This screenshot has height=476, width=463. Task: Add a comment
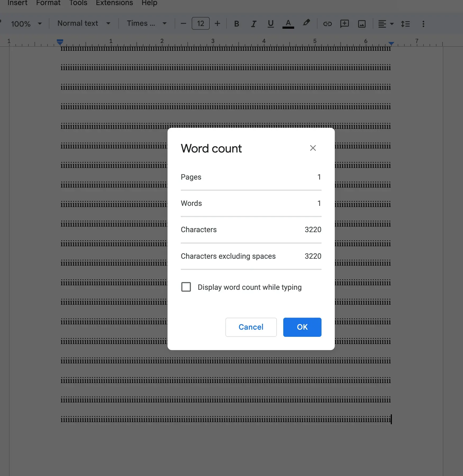344,24
